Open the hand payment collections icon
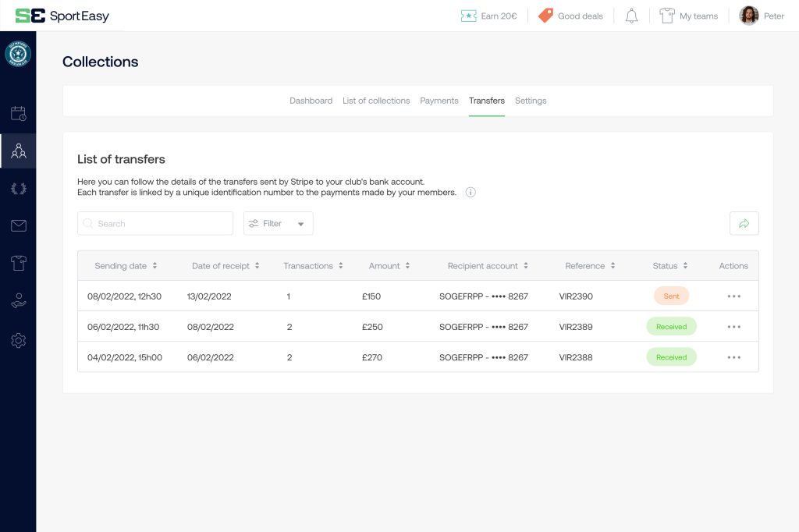 pyautogui.click(x=18, y=302)
